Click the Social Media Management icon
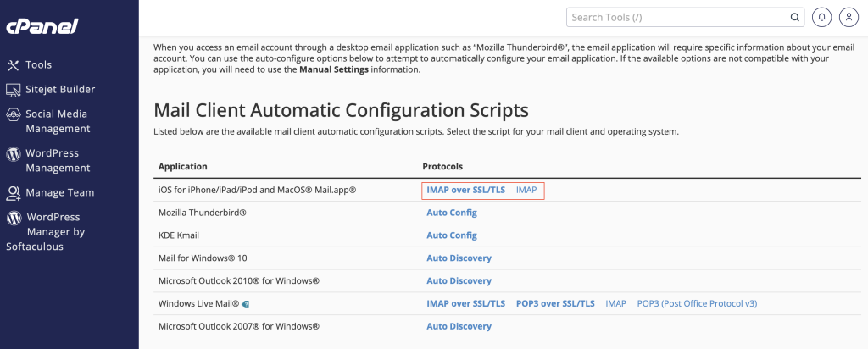The image size is (868, 349). tap(14, 114)
